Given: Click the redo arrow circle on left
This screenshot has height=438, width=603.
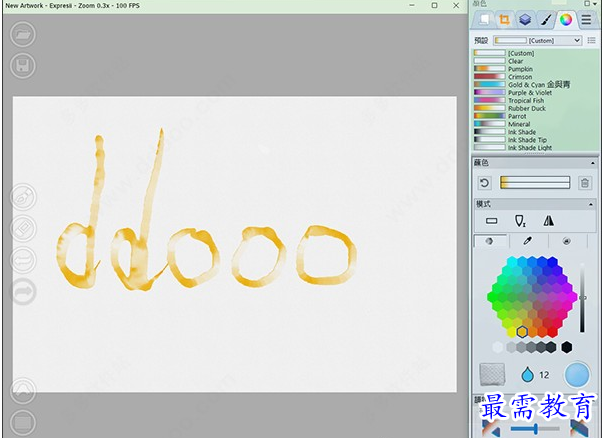Looking at the screenshot, I should coord(23,291).
